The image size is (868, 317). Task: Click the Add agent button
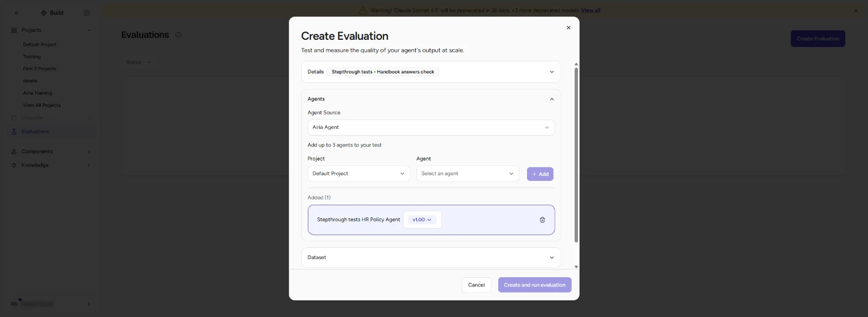540,174
